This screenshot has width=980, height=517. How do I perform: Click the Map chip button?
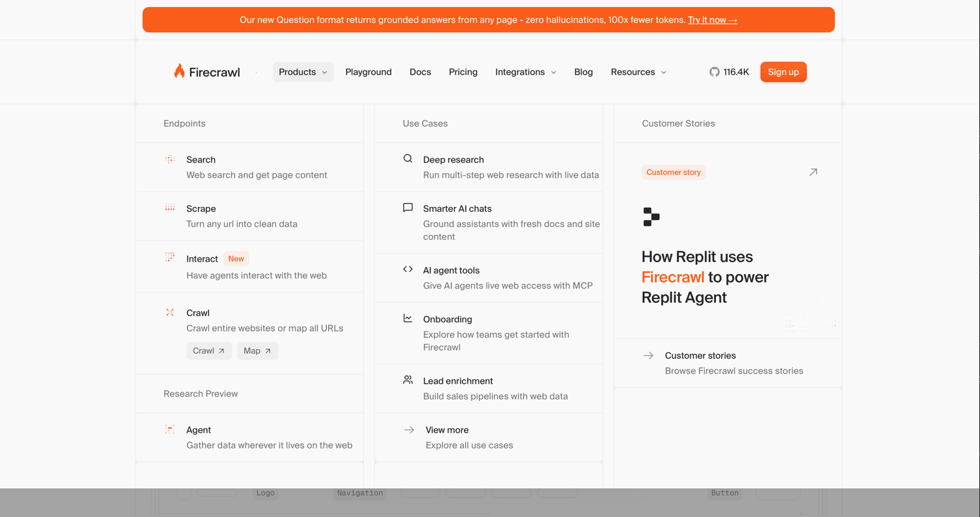(257, 351)
